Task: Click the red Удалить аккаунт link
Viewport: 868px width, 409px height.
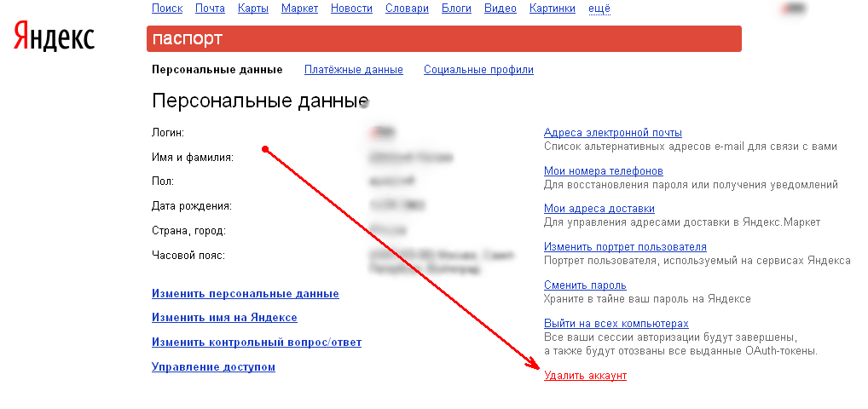Action: (x=585, y=376)
